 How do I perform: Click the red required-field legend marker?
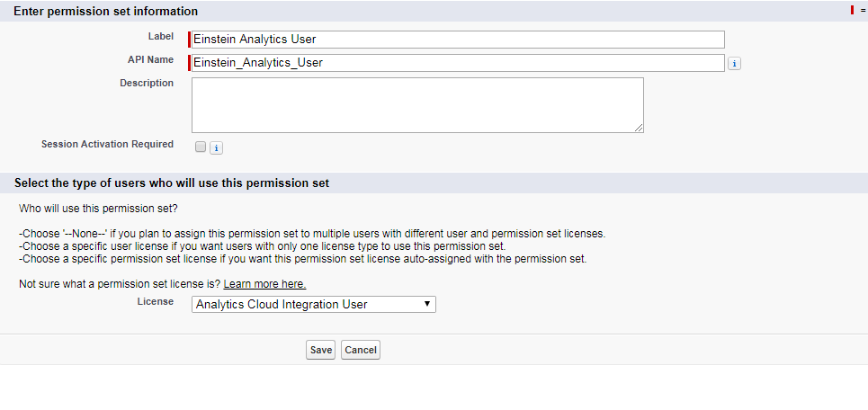point(853,10)
